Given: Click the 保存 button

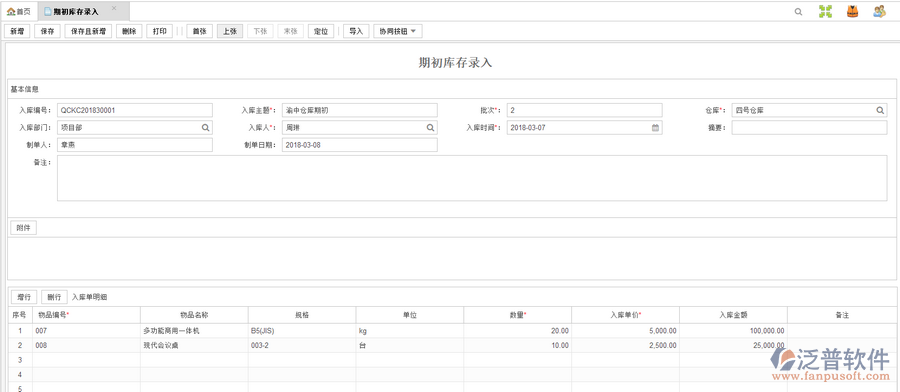Looking at the screenshot, I should click(48, 32).
